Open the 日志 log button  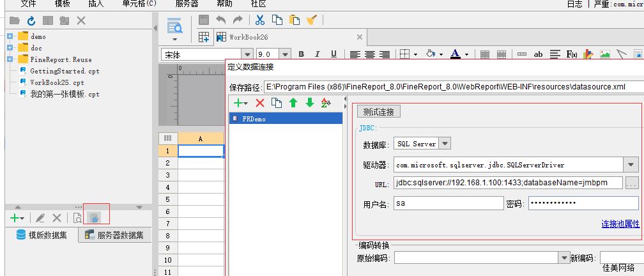tap(574, 4)
